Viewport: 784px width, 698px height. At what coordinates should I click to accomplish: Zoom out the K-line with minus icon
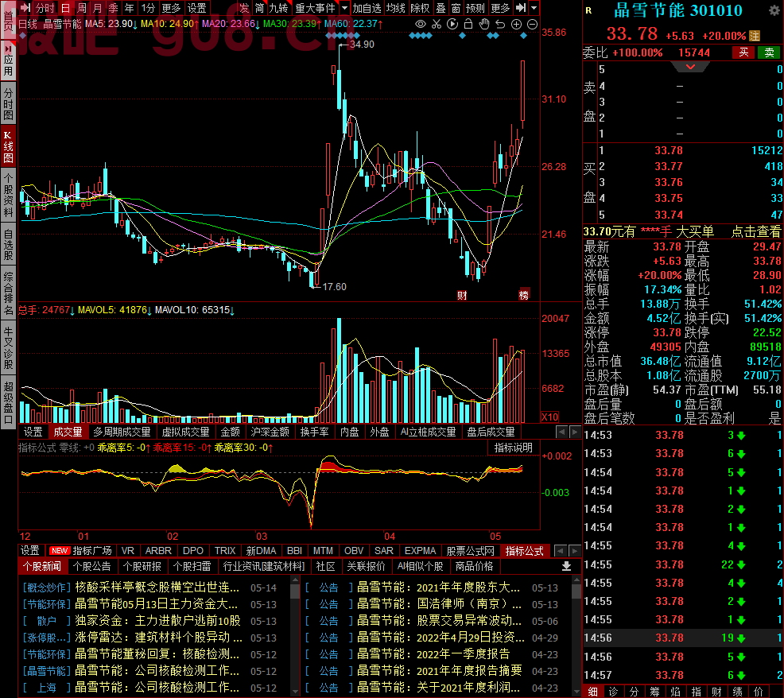pyautogui.click(x=533, y=24)
